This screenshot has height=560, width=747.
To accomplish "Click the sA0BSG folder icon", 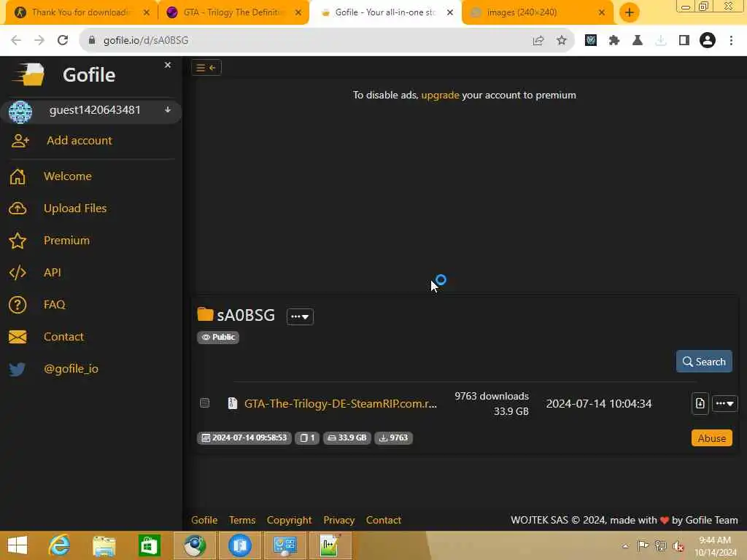I will (205, 314).
